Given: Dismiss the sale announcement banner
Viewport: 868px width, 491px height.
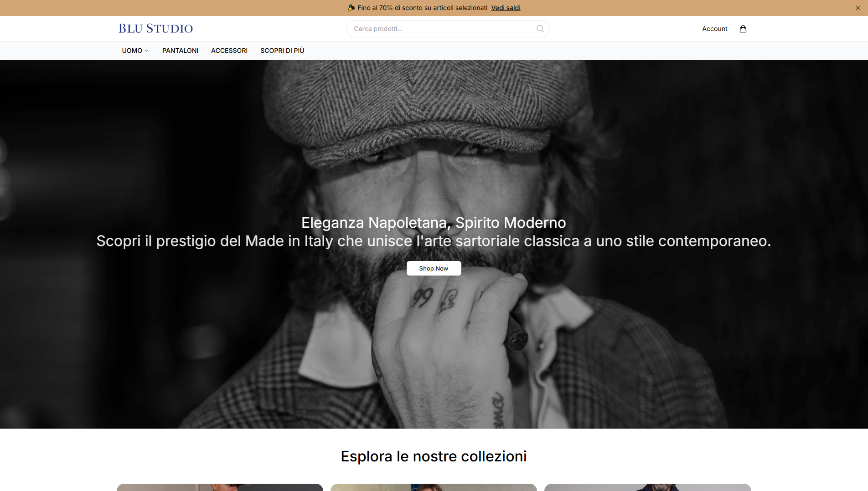Looking at the screenshot, I should point(858,8).
